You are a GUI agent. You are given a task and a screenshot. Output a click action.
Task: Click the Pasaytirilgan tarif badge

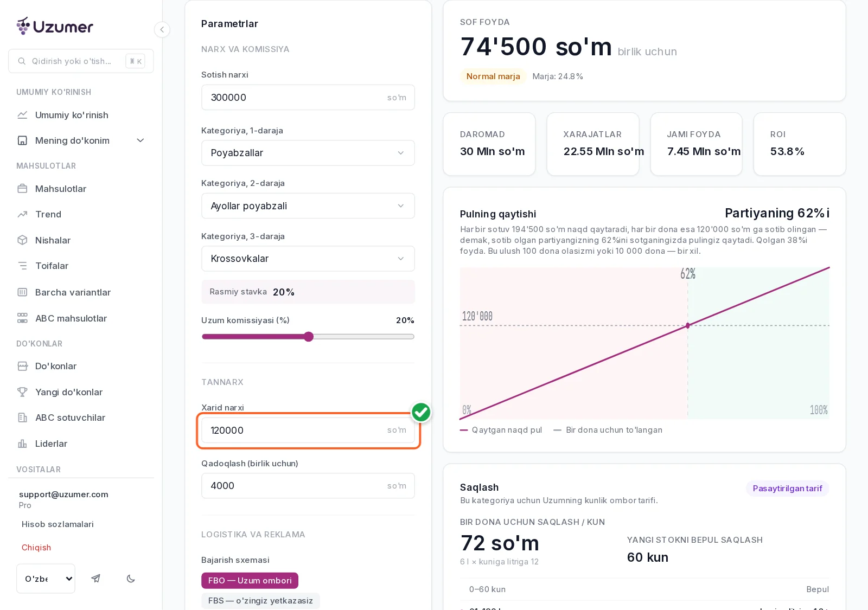click(787, 489)
